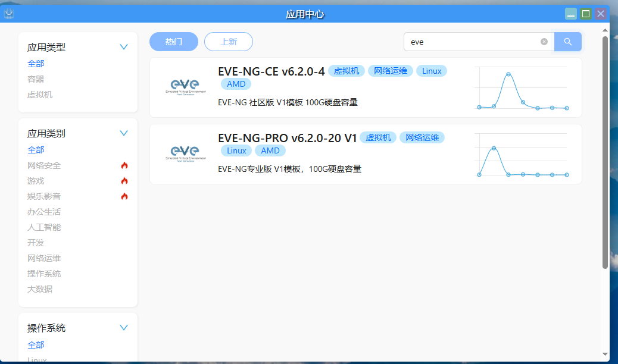Click the 虚拟机 tag on EVE-NG-CE
This screenshot has height=364, width=618.
tap(347, 71)
